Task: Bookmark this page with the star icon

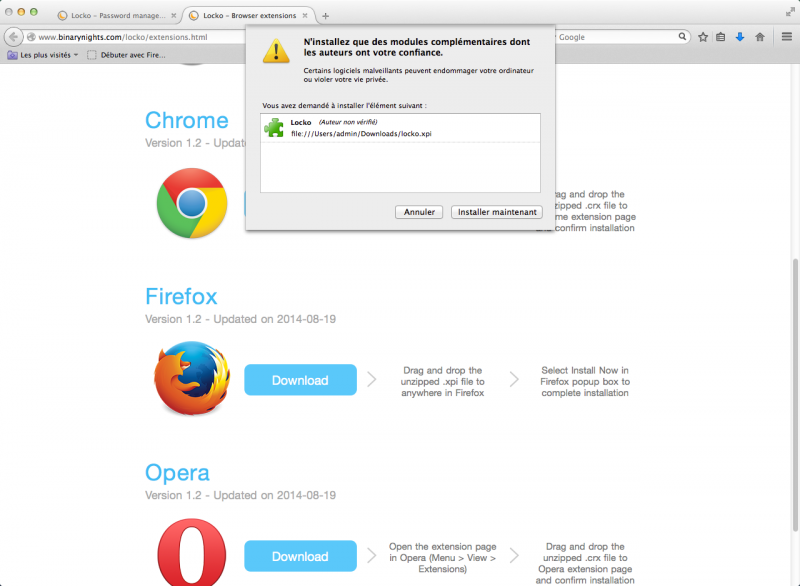Action: [703, 37]
